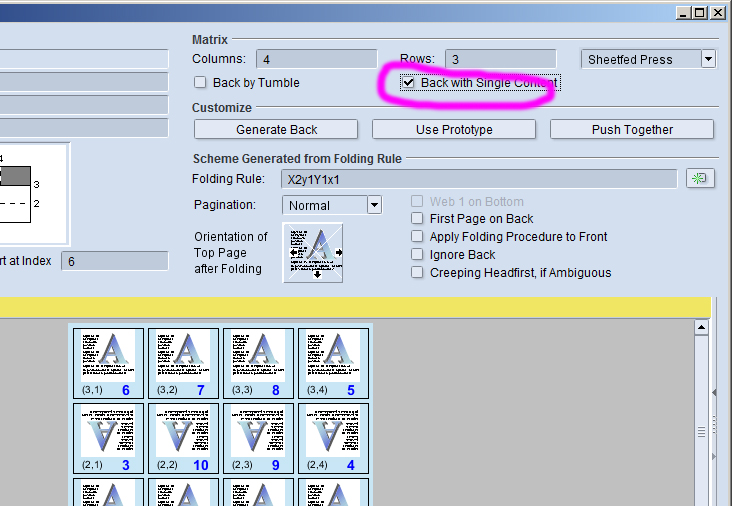Enable First Page on Back
The image size is (732, 506).
click(x=417, y=218)
